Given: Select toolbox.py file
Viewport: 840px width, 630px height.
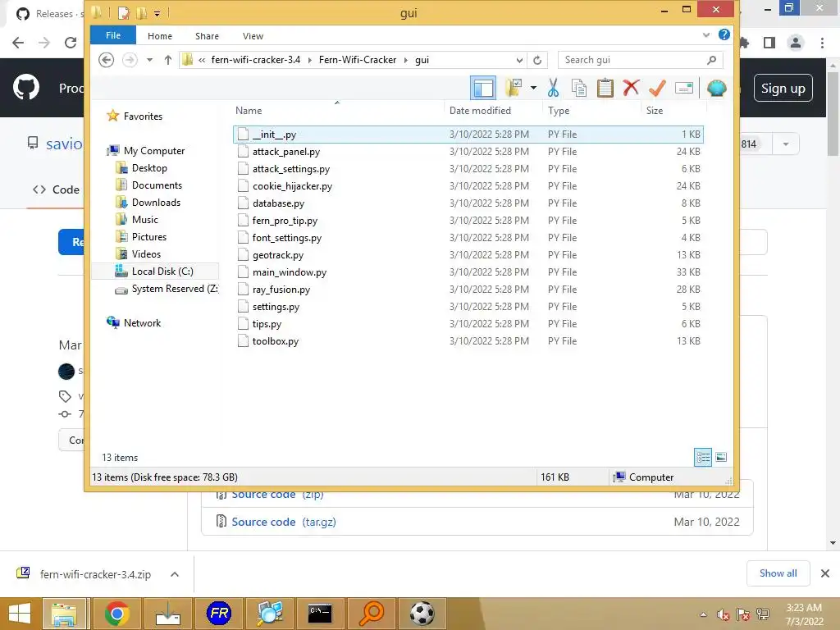Looking at the screenshot, I should 468,340.
